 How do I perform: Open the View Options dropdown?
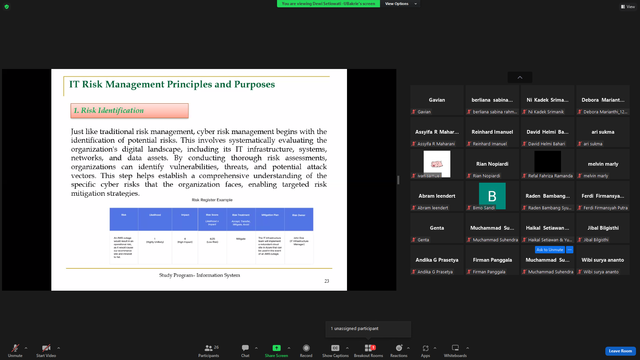pos(401,4)
